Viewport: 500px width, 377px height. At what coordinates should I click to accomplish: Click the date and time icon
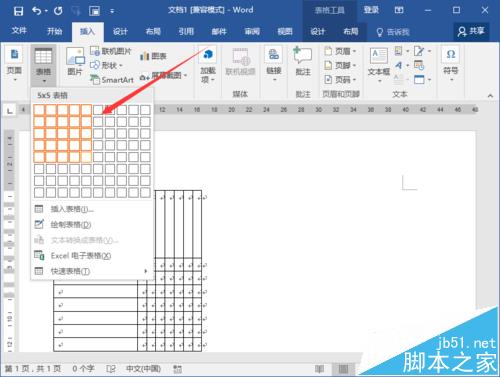[419, 65]
